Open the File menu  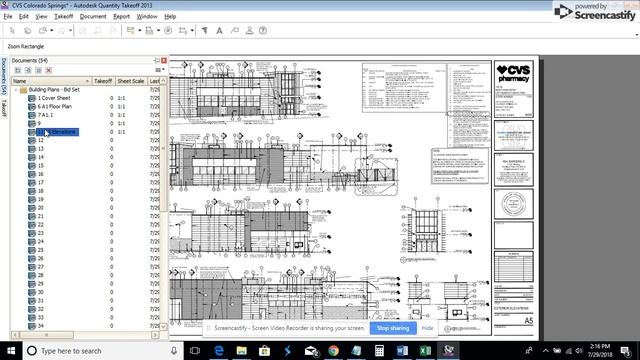coord(8,16)
